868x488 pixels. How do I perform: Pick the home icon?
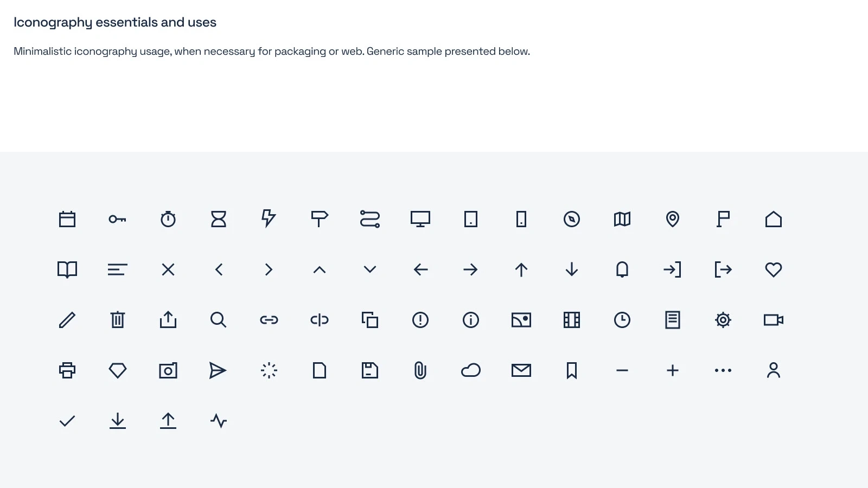pyautogui.click(x=774, y=219)
